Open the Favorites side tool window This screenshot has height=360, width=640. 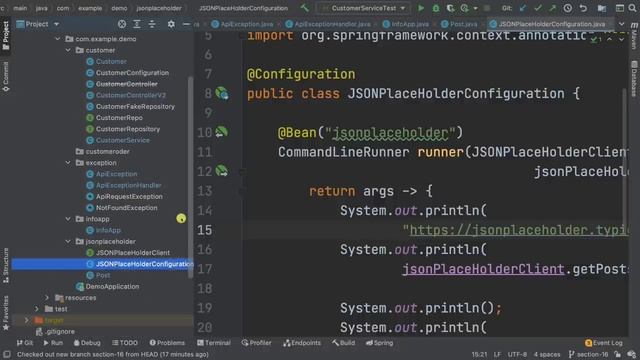tap(6, 313)
